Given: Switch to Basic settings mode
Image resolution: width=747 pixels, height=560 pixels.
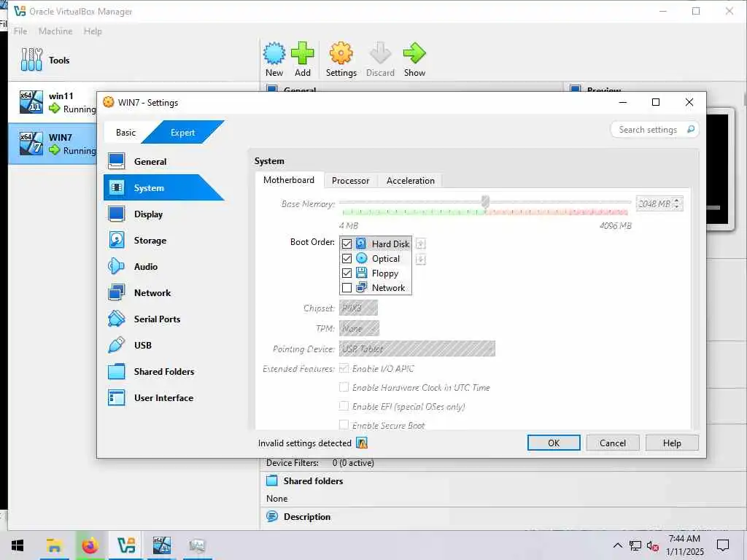Looking at the screenshot, I should tap(125, 133).
